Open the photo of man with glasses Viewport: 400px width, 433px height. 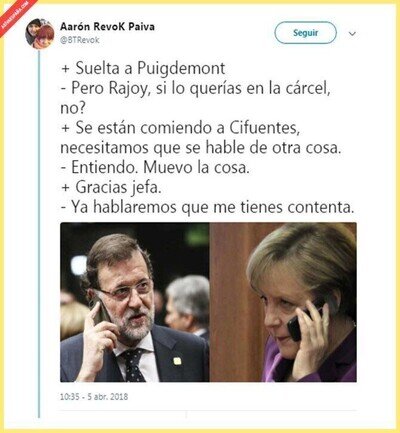point(135,302)
